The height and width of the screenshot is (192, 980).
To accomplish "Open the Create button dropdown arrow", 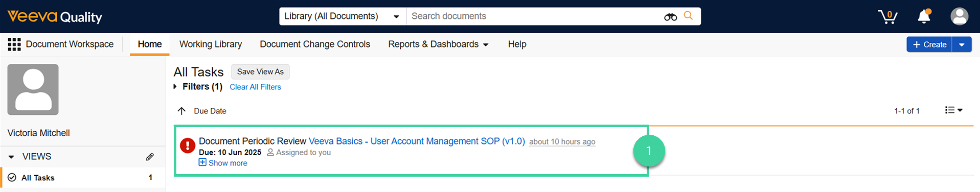I will click(962, 44).
